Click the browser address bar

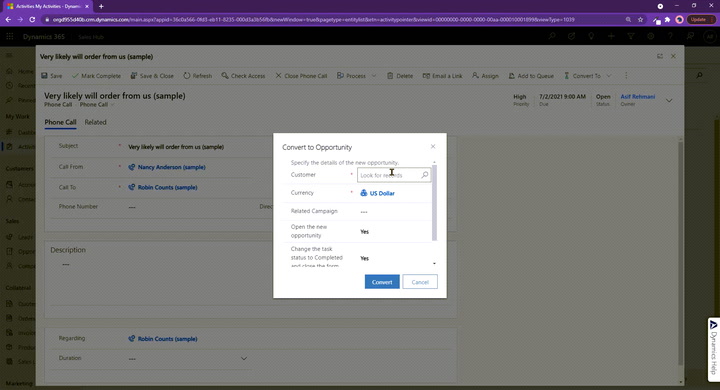click(313, 20)
